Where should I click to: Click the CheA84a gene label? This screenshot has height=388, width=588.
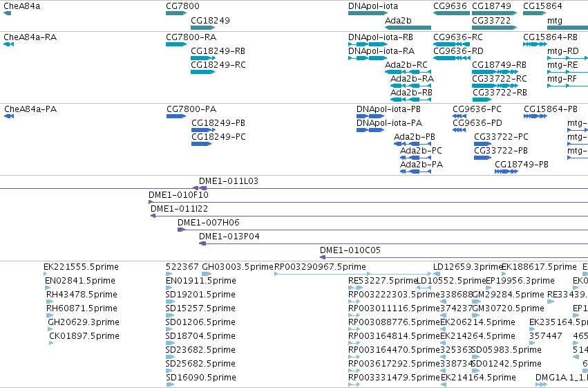(x=21, y=6)
